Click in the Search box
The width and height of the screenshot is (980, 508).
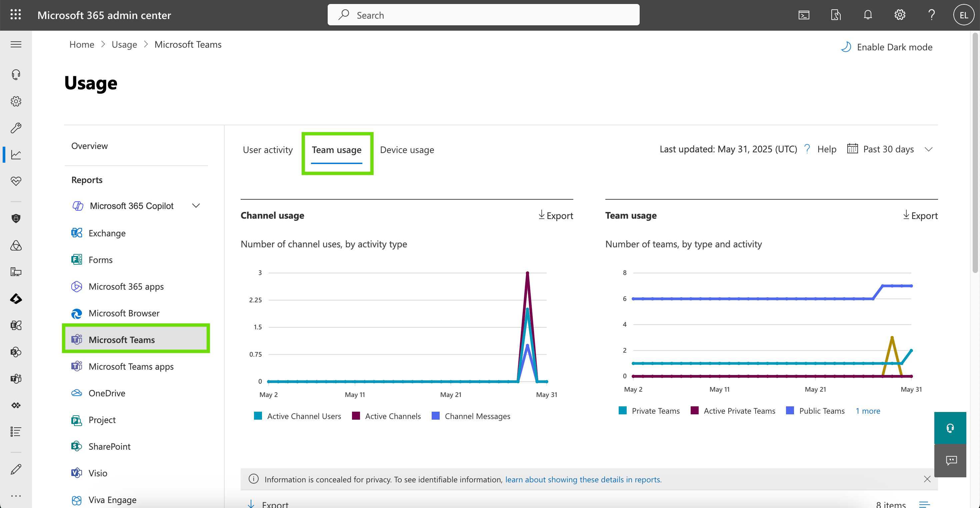click(x=483, y=15)
